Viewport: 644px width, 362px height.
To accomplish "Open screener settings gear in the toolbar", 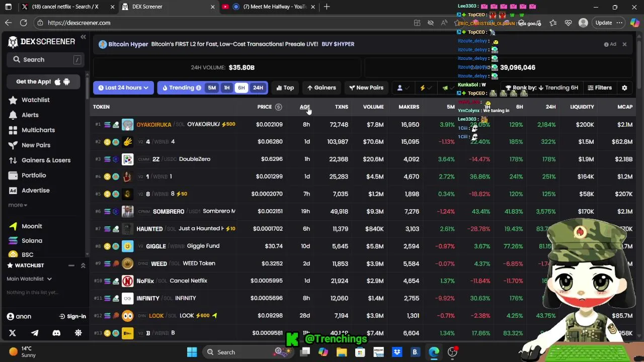I will (624, 87).
